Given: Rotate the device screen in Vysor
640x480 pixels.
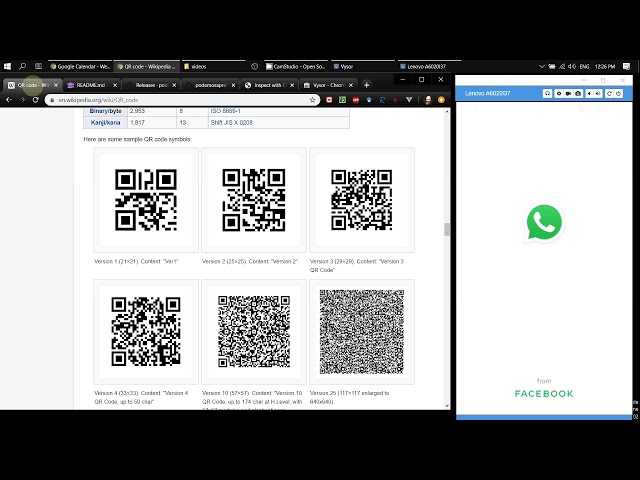Looking at the screenshot, I should coord(609,93).
